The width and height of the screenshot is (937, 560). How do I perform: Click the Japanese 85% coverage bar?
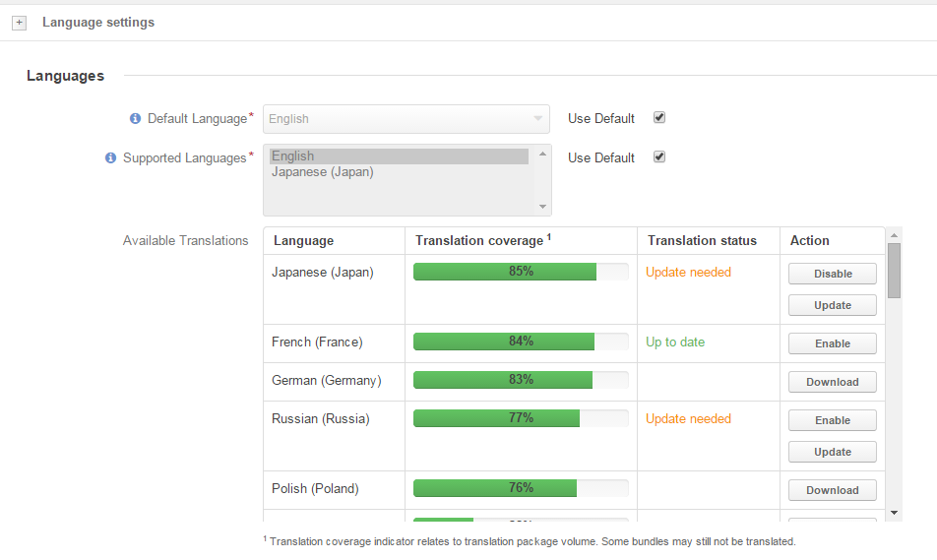click(x=521, y=272)
